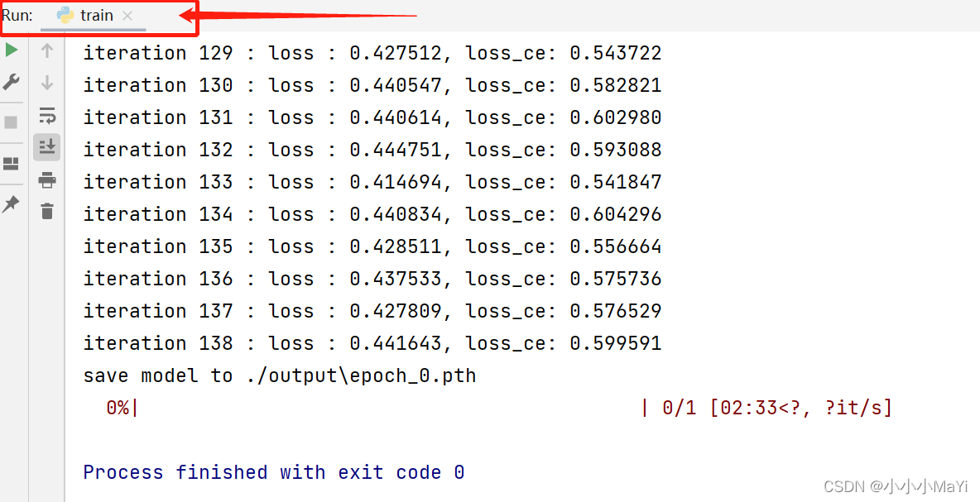This screenshot has width=980, height=502.
Task: Click the 0% tqdm progress bar line
Action: click(x=497, y=408)
